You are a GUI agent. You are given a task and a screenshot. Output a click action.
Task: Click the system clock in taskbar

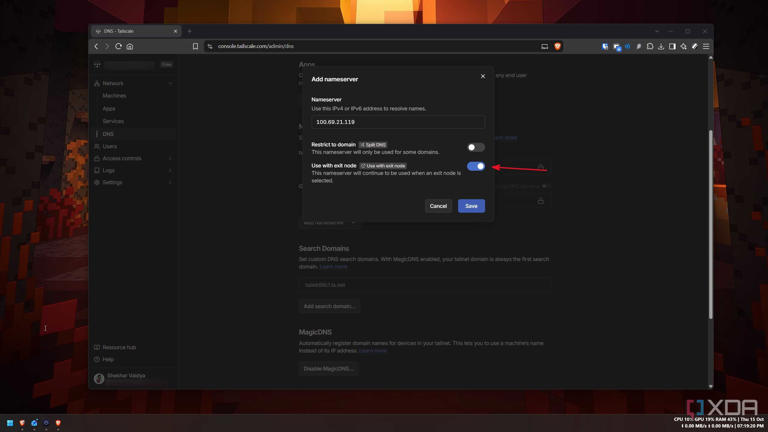(x=751, y=426)
